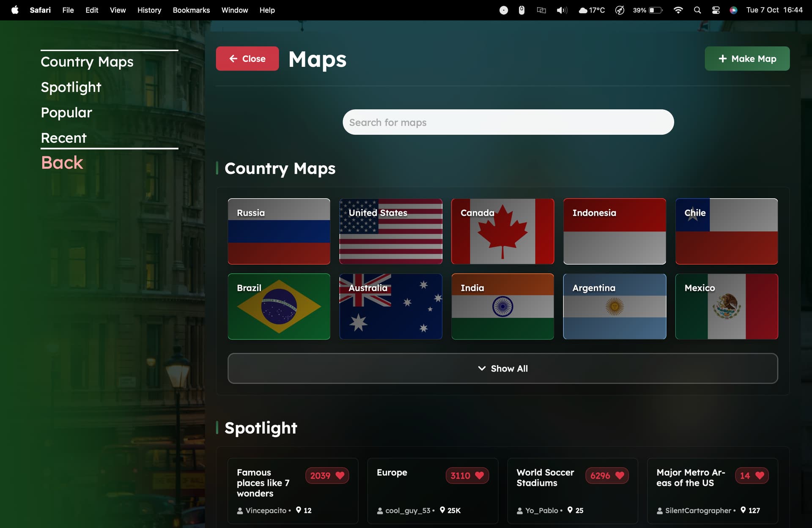Open the History menu
812x528 pixels.
[149, 10]
